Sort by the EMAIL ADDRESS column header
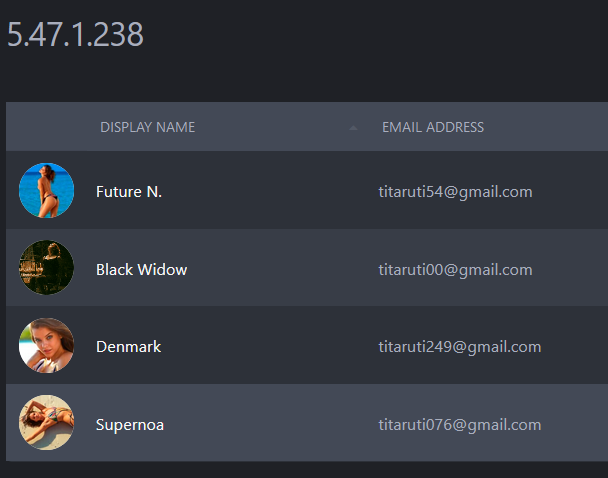Screen dimensions: 608x478 [x=432, y=127]
